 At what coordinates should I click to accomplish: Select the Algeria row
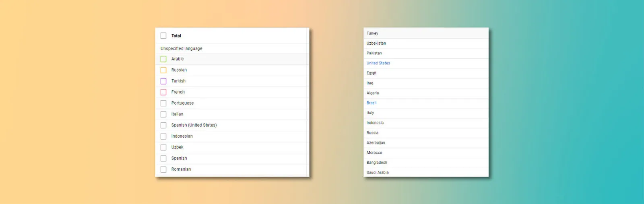(x=426, y=93)
